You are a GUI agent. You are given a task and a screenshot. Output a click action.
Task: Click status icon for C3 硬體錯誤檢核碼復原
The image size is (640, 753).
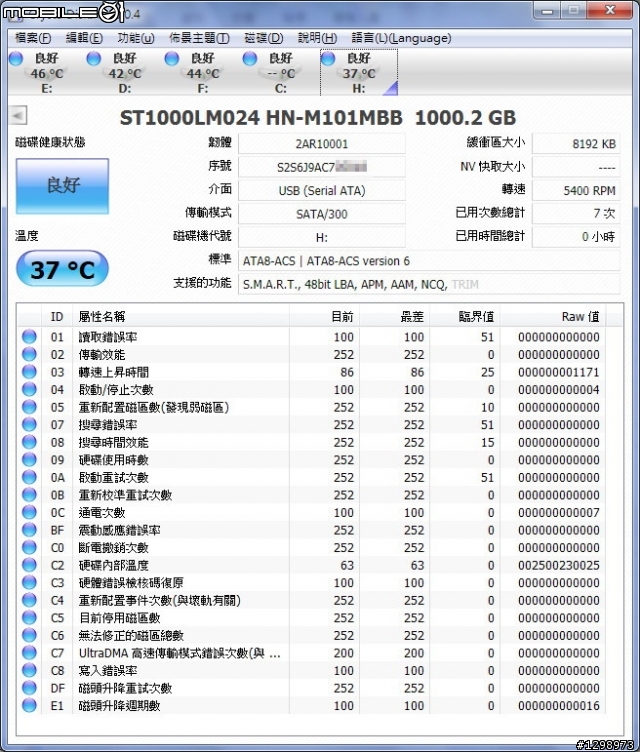pyautogui.click(x=29, y=583)
